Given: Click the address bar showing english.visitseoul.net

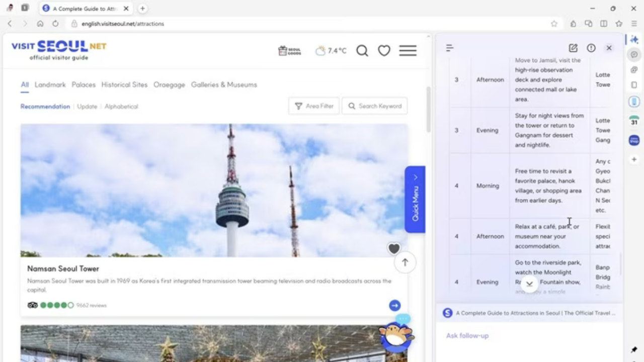Looking at the screenshot, I should 123,24.
